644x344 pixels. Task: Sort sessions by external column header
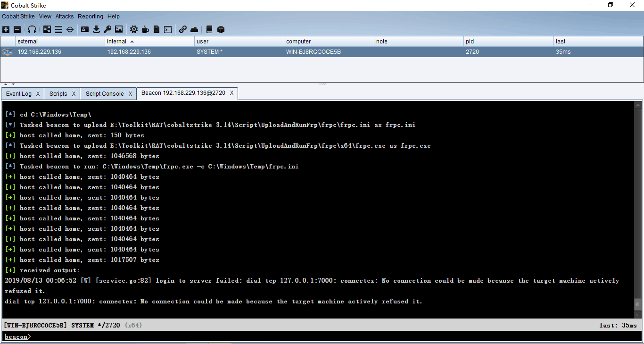60,42
